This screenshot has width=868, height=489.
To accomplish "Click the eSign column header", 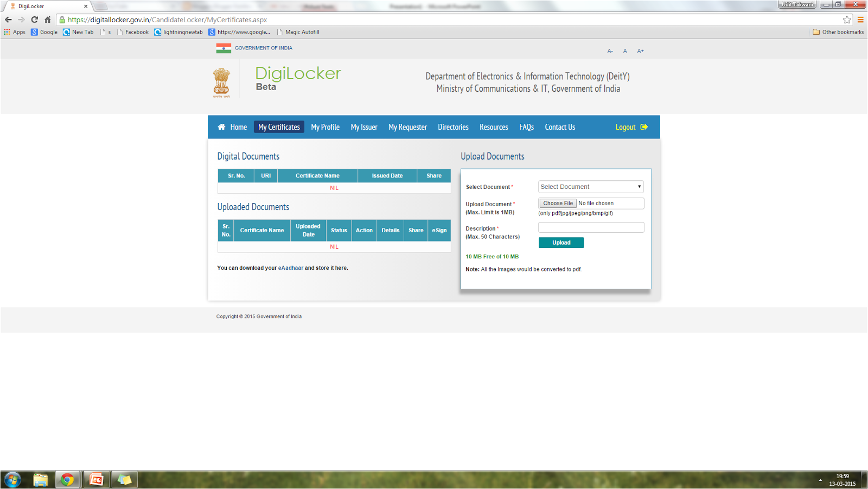I will pyautogui.click(x=439, y=231).
